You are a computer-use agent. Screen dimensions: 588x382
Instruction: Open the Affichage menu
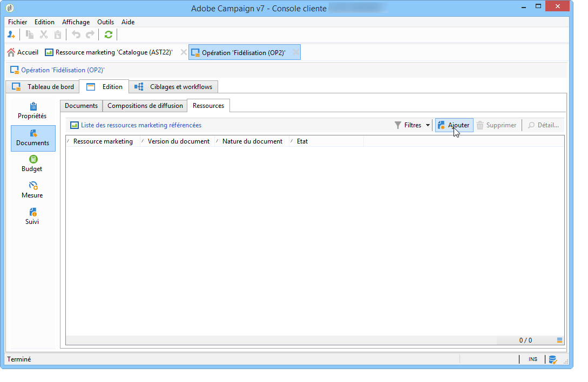(76, 22)
